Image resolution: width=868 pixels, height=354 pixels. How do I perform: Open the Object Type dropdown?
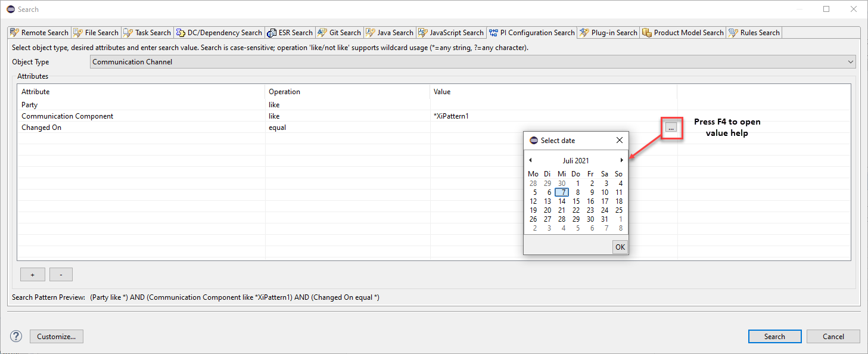tap(851, 61)
